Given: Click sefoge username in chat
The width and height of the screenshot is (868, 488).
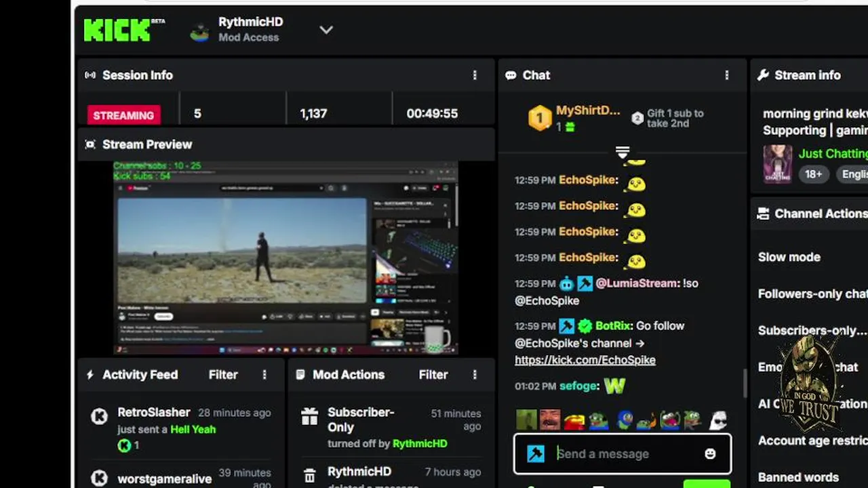Looking at the screenshot, I should [579, 386].
